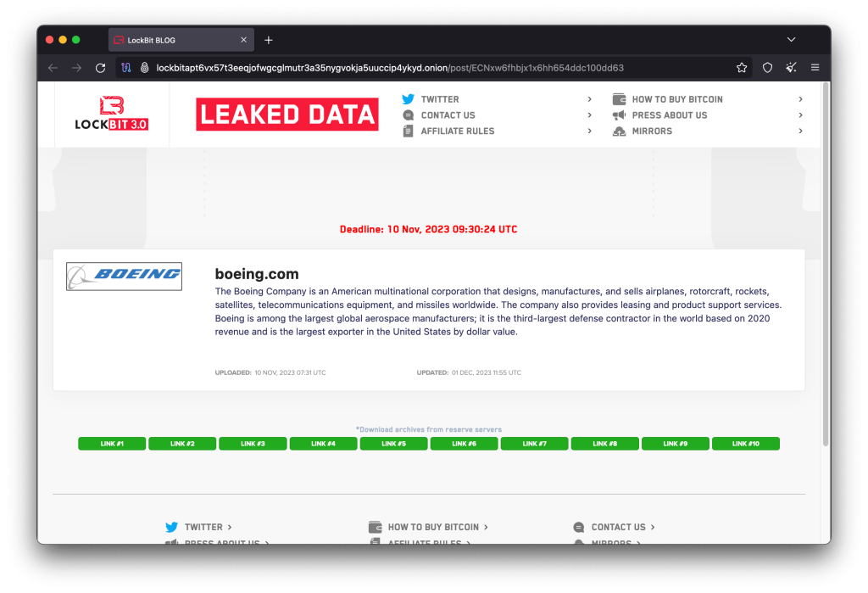Open the Mirrors header link
Screen dimensions: 868x593
(x=652, y=131)
